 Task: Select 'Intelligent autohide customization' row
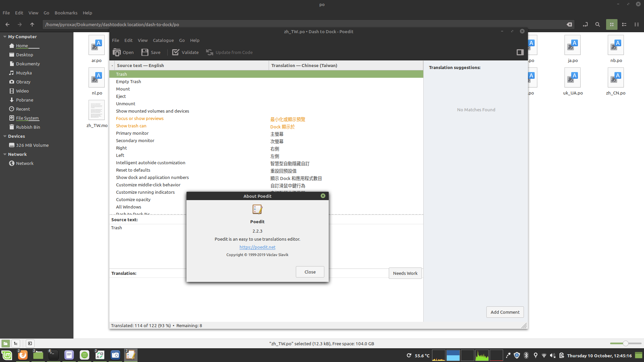point(266,163)
